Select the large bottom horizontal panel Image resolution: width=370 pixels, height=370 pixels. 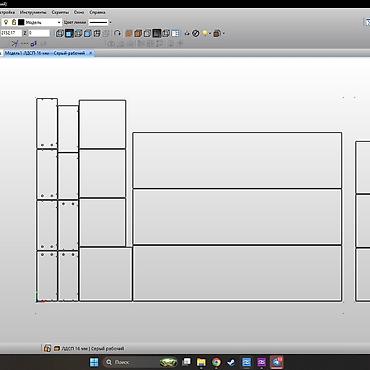[237, 273]
